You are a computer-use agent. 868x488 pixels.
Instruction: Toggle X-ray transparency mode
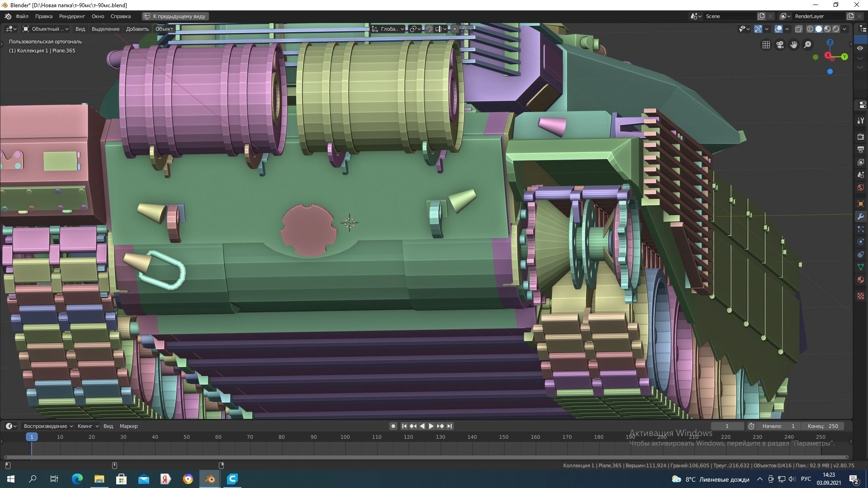tap(799, 29)
